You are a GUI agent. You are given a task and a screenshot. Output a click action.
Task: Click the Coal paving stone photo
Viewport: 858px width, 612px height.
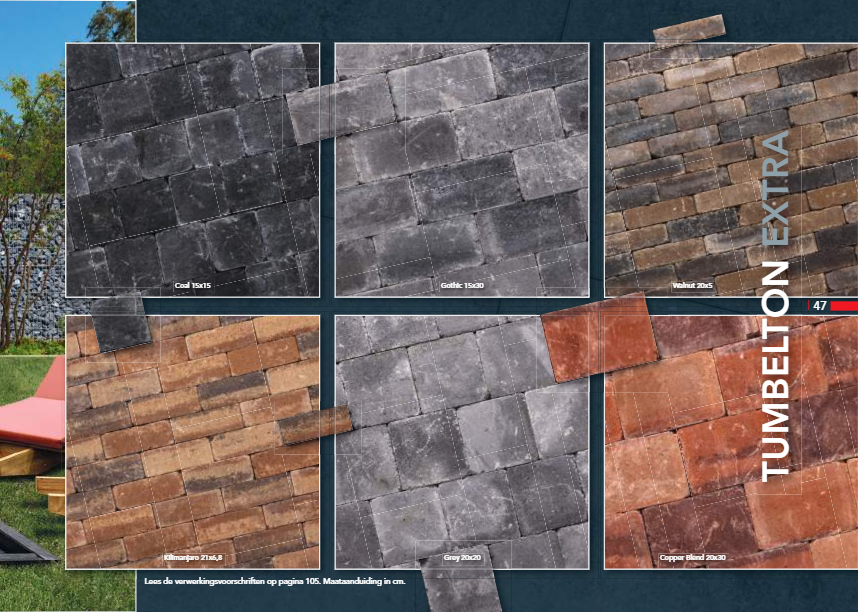(x=193, y=170)
